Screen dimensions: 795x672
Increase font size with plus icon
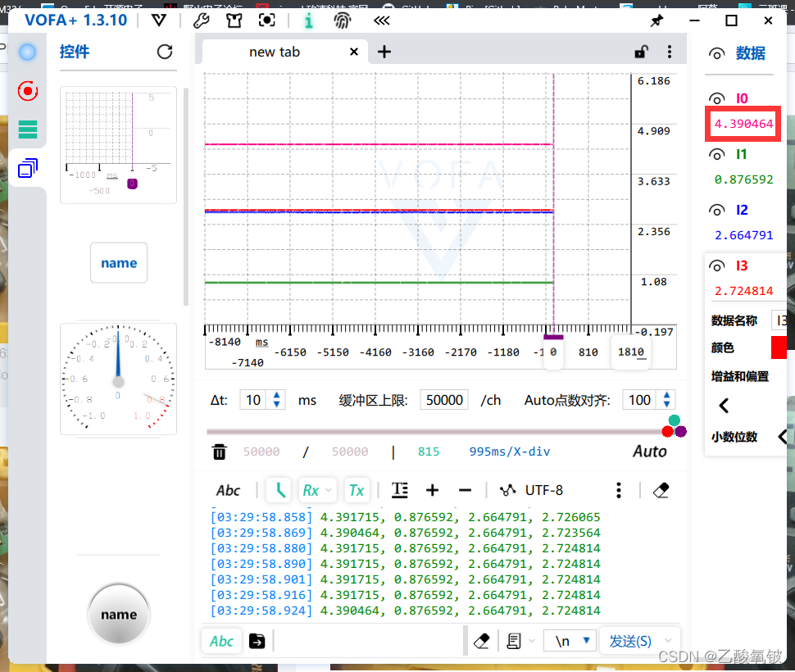click(432, 490)
